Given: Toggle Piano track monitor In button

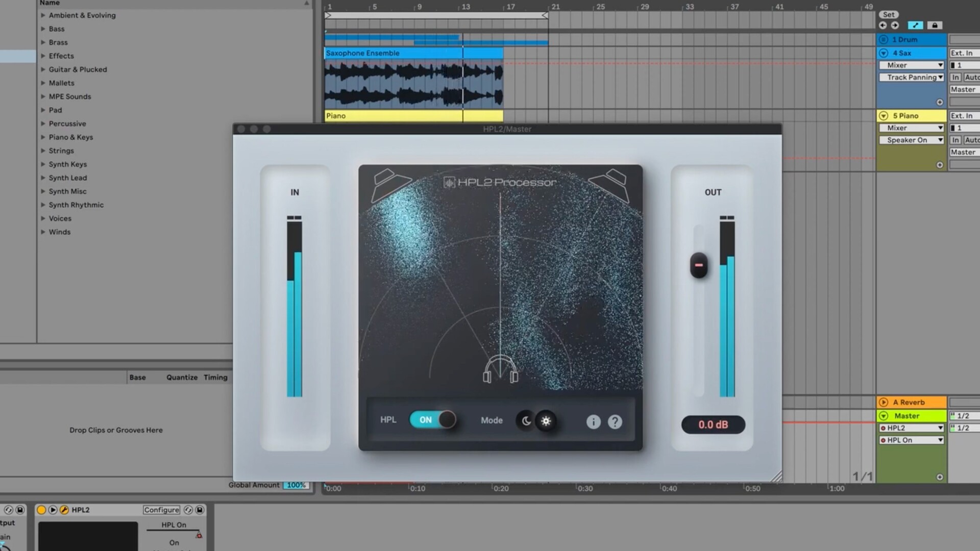Looking at the screenshot, I should click(x=955, y=140).
